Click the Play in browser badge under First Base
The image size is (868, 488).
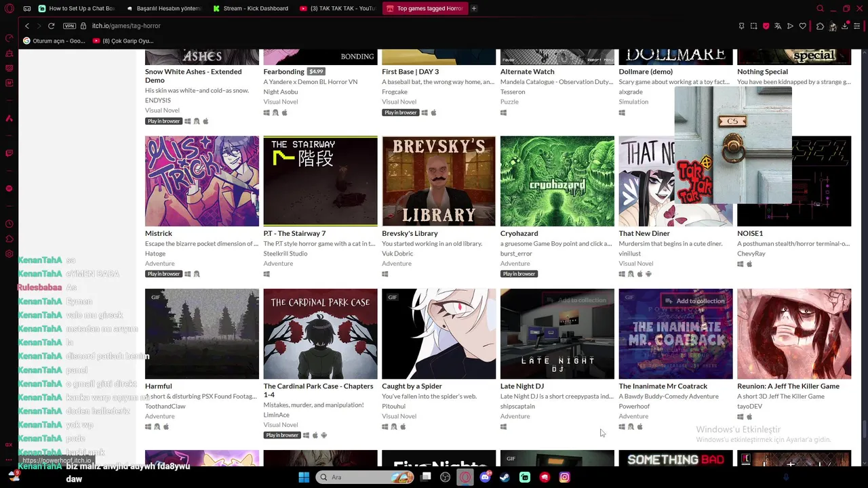tap(400, 113)
